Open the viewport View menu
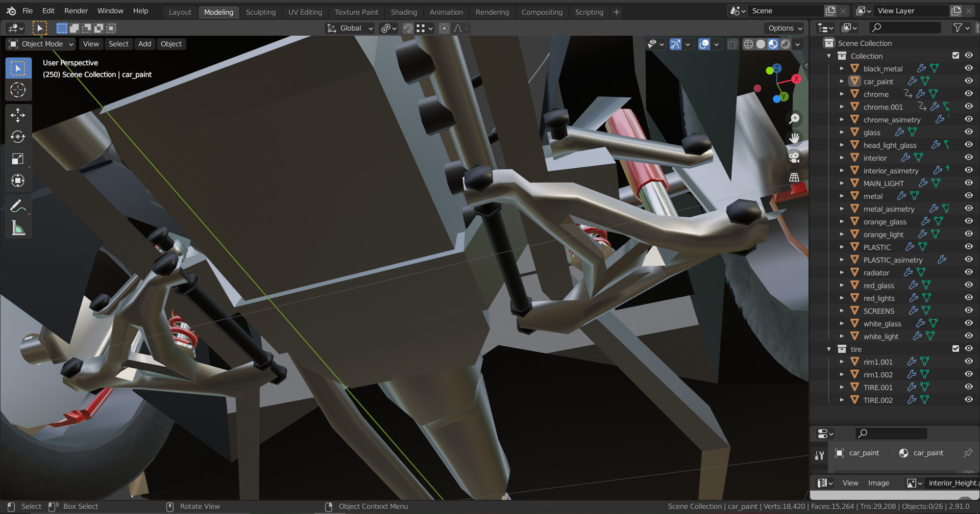Viewport: 980px width, 514px height. point(91,44)
